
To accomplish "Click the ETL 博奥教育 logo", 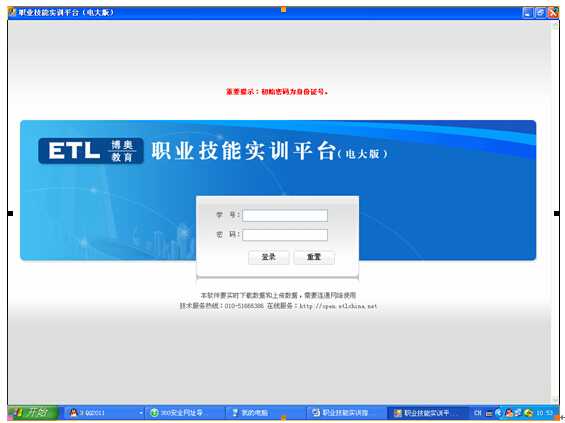I will coord(91,151).
